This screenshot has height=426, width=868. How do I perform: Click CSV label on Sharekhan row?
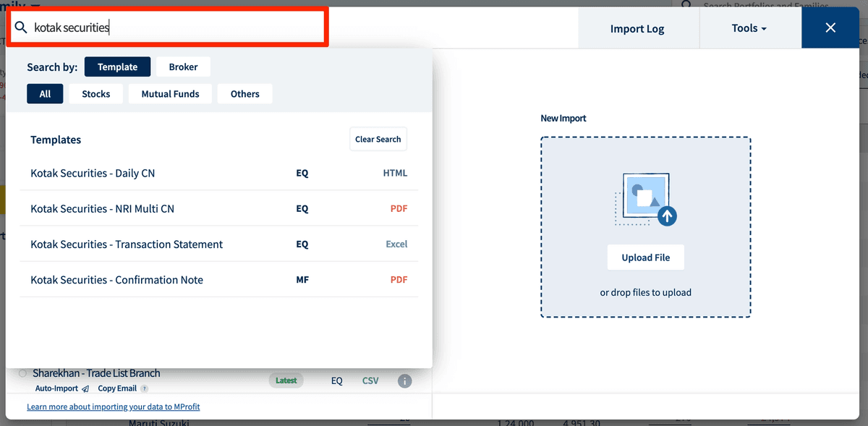[x=370, y=380]
